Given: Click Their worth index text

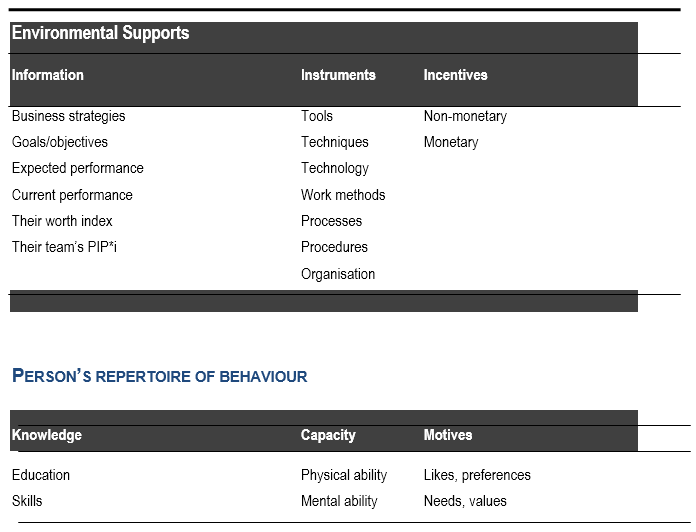Looking at the screenshot, I should (62, 221).
